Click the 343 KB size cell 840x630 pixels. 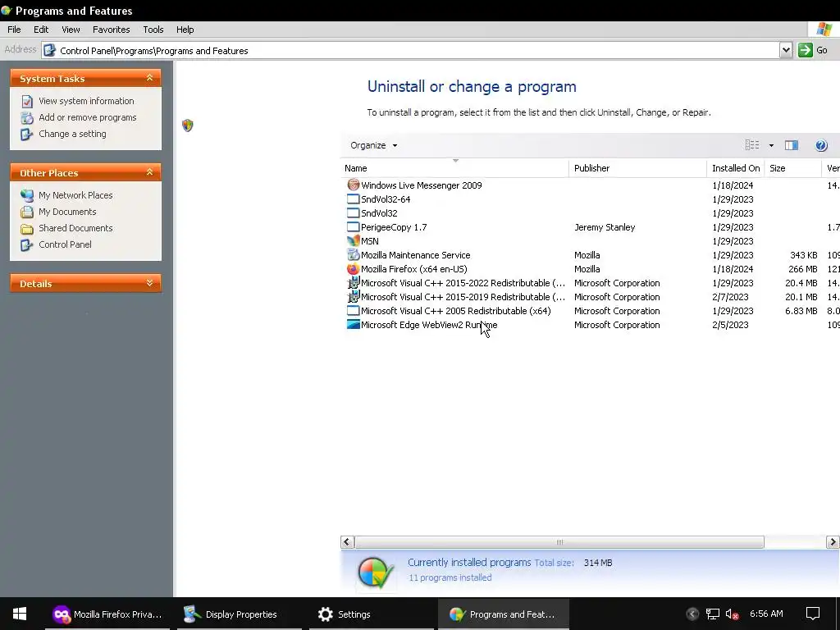[803, 255]
